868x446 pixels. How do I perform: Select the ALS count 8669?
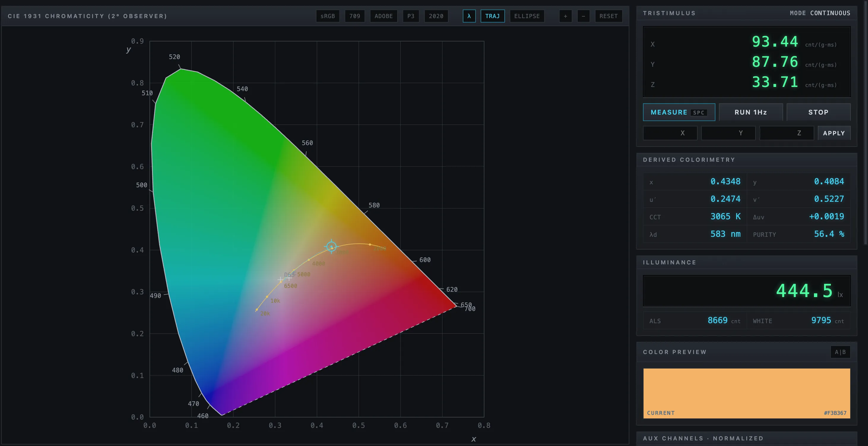(717, 320)
